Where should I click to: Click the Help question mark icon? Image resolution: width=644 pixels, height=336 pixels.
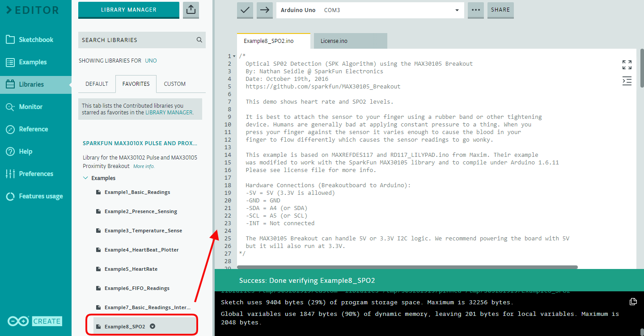click(x=10, y=151)
